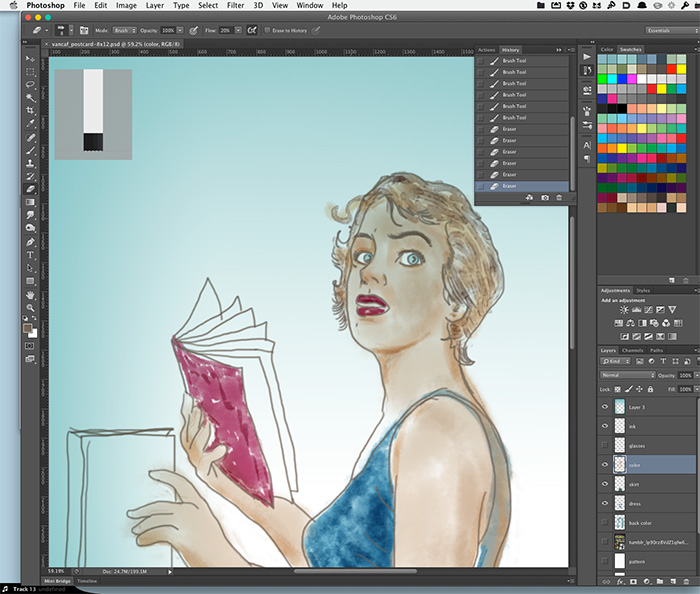Select the Gradient tool
Image resolution: width=700 pixels, height=594 pixels.
pyautogui.click(x=30, y=202)
